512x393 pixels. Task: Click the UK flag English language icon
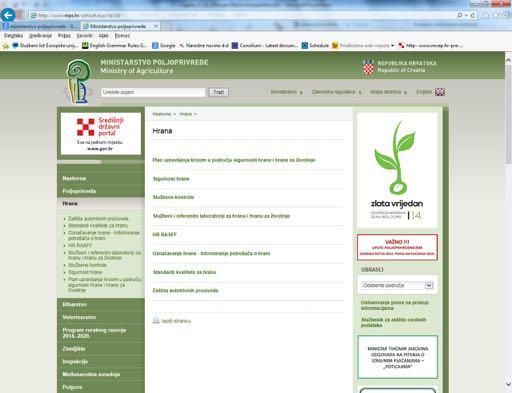(x=440, y=92)
